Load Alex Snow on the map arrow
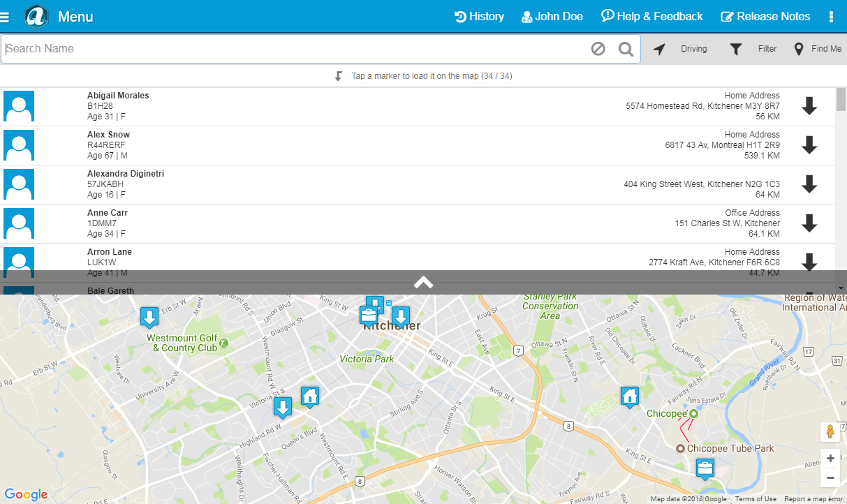Viewport: 847px width, 504px height. tap(809, 145)
